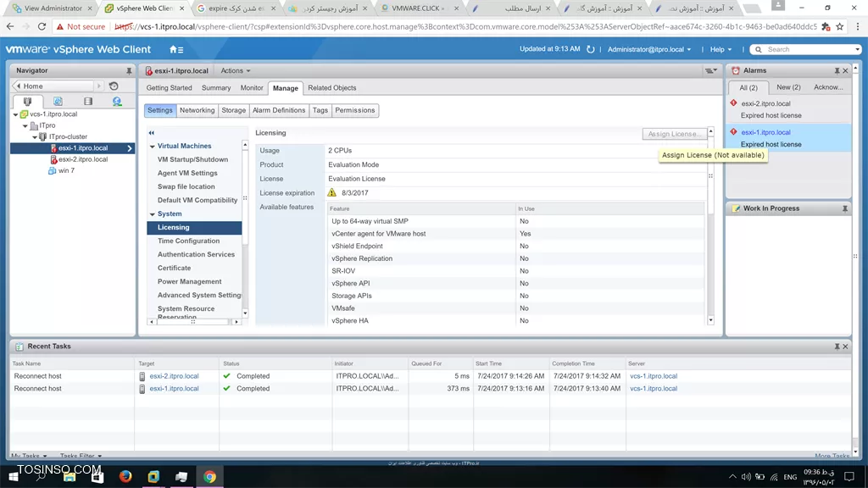Switch to the Networking sub-tab
Screen dimensions: 868x488
pos(197,110)
